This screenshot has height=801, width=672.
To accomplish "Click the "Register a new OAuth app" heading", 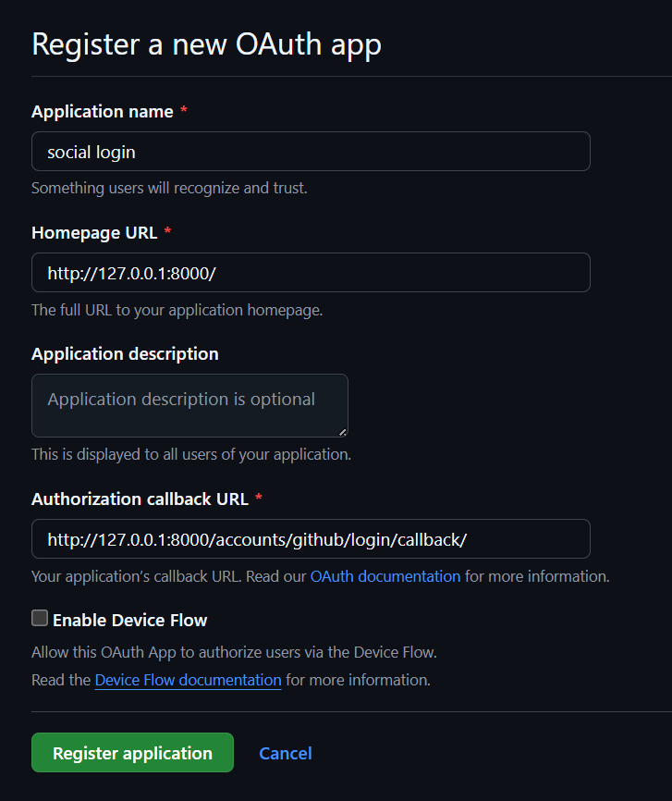I will click(x=206, y=44).
